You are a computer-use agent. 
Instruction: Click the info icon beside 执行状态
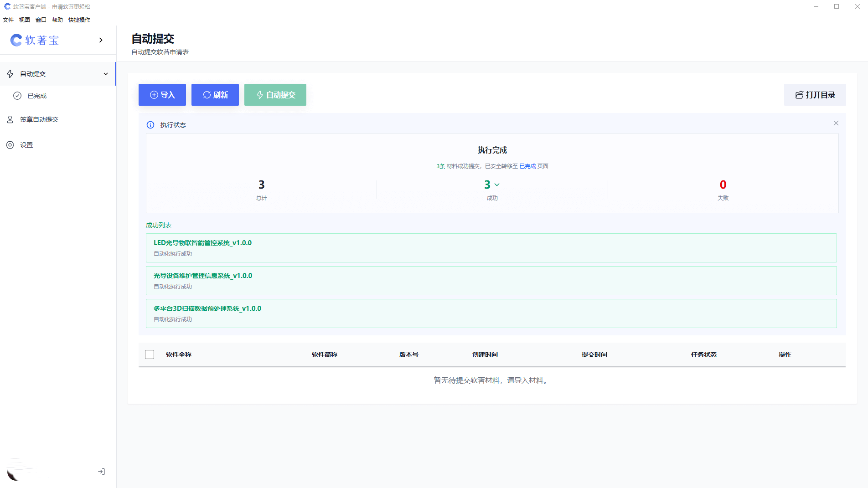[x=150, y=125]
